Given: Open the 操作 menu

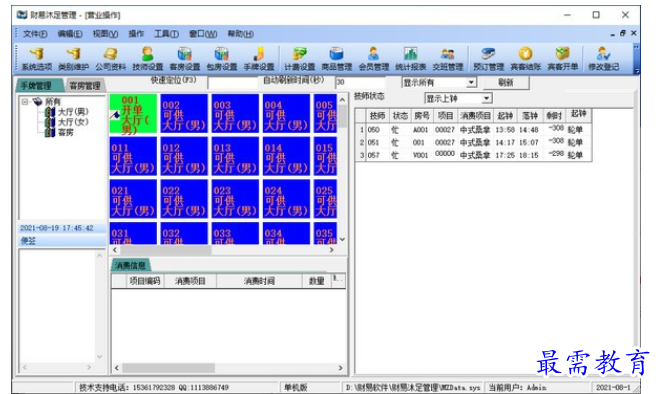Looking at the screenshot, I should (136, 34).
